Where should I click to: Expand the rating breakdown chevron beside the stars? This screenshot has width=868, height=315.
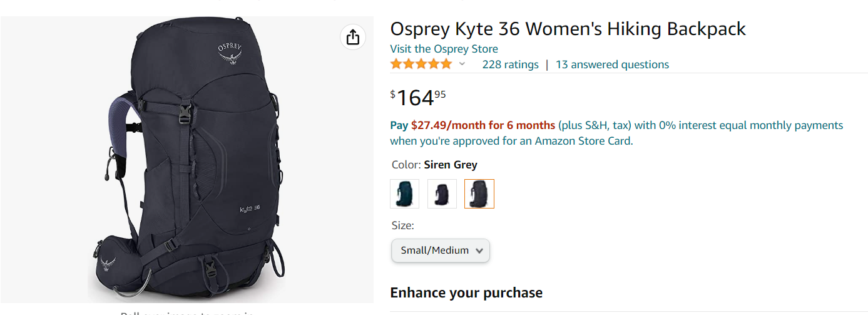(x=462, y=65)
